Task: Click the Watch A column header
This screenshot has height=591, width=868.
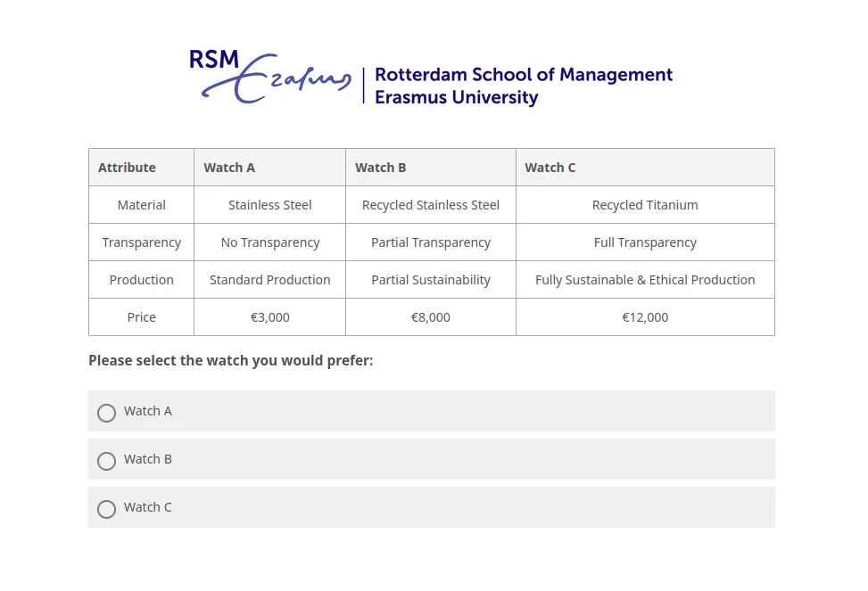Action: tap(229, 168)
